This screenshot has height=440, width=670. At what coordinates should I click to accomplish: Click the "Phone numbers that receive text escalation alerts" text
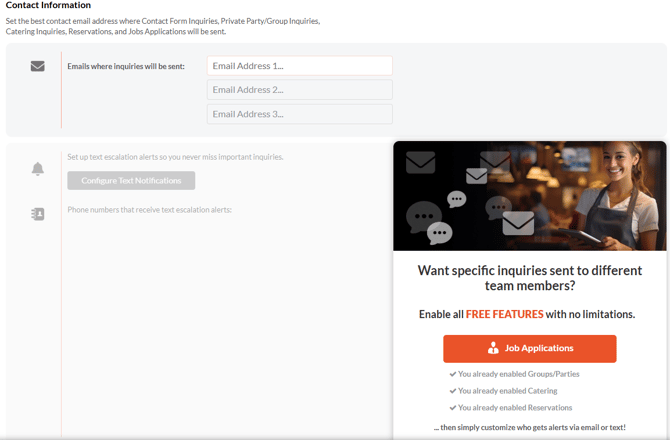[150, 210]
